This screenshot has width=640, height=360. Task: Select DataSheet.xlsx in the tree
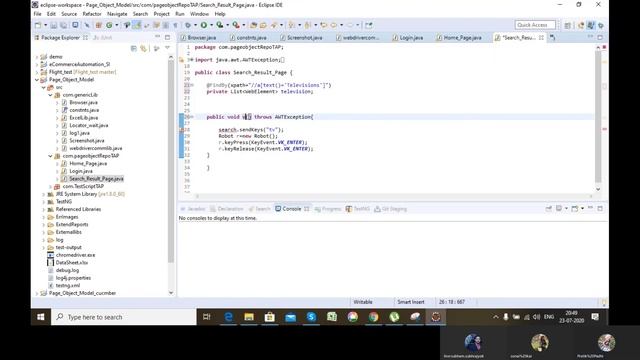(72, 263)
